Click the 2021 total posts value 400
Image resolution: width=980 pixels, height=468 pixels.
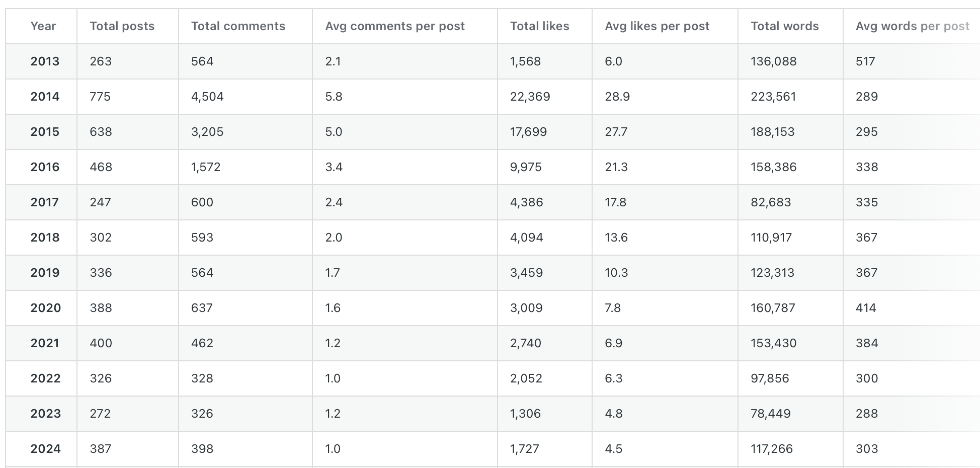click(x=101, y=343)
